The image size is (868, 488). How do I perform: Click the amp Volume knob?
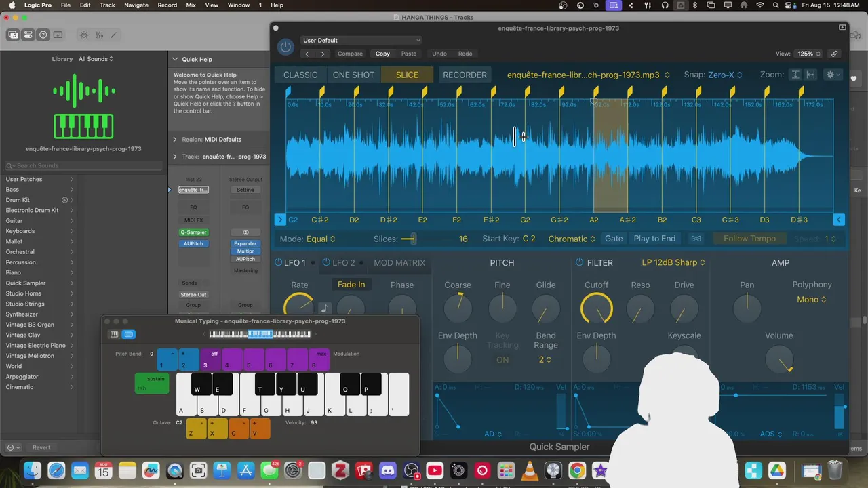[779, 359]
